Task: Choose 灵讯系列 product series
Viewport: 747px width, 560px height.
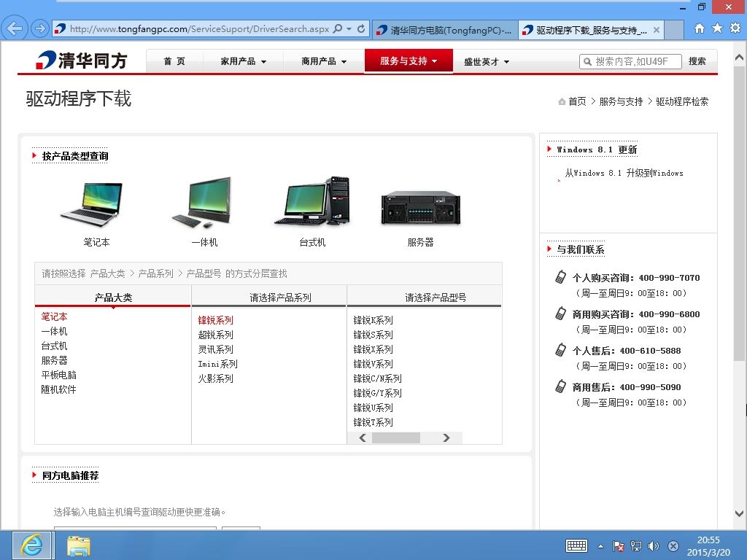Action: pos(216,349)
